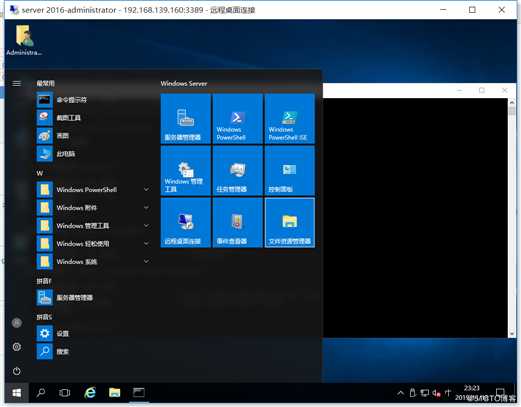Open the Administrator desktop folder icon
The width and height of the screenshot is (521, 407).
click(x=24, y=40)
